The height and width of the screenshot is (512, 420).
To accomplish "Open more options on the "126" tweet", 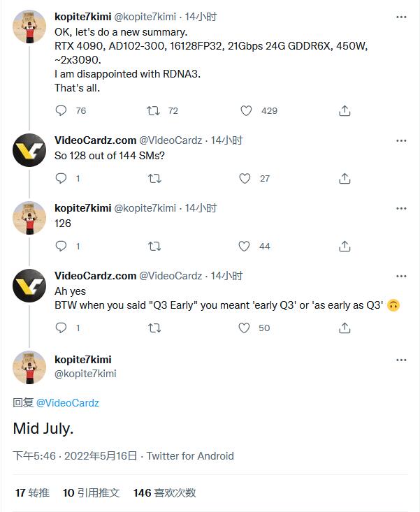I will click(401, 208).
